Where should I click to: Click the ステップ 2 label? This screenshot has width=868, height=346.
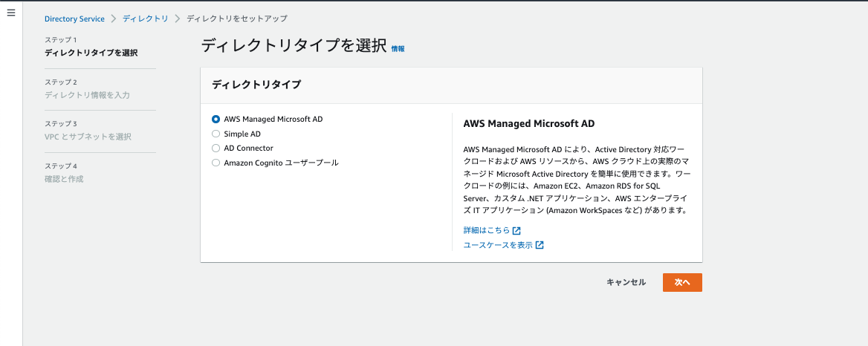coord(60,82)
